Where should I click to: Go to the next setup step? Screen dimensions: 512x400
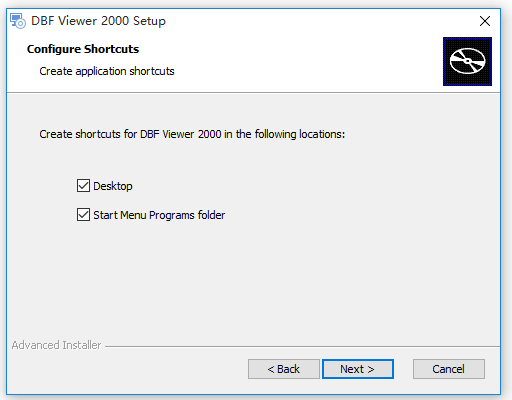coord(358,369)
